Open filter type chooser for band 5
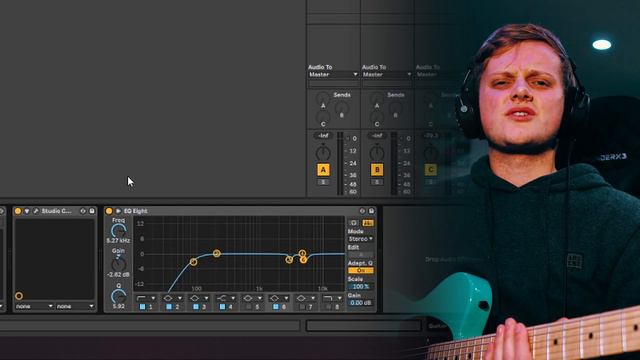The image size is (640, 360). 253,298
